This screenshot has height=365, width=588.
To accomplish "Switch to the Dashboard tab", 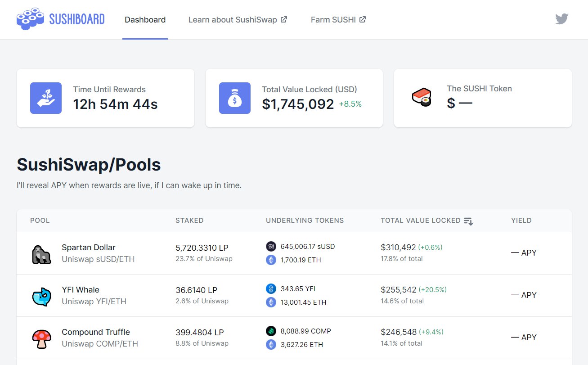I will (145, 20).
